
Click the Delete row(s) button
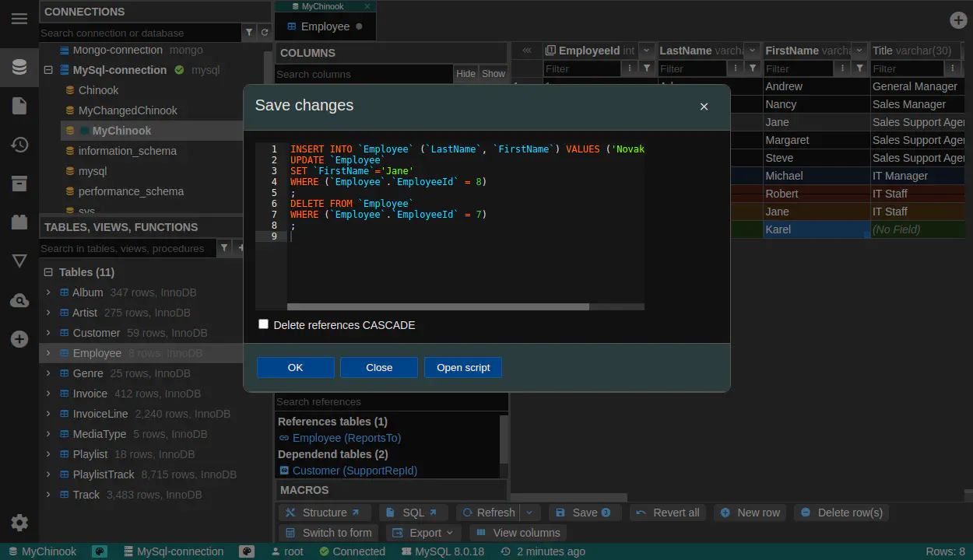[842, 513]
